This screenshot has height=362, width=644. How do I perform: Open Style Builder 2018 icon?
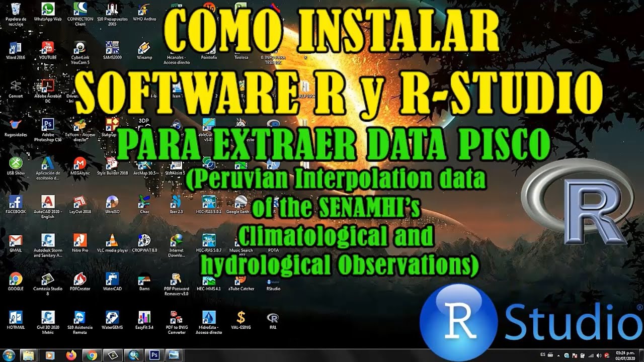click(x=112, y=166)
